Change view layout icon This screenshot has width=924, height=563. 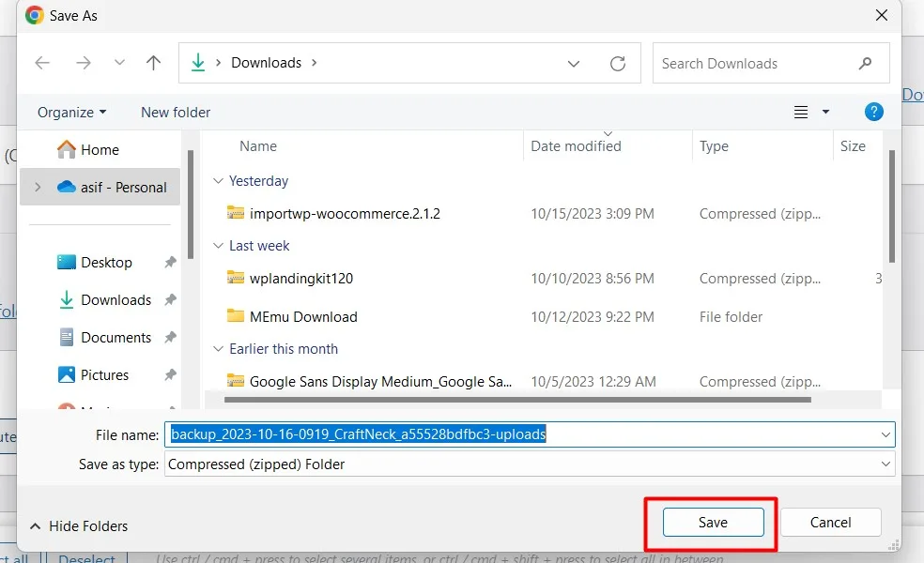point(801,112)
